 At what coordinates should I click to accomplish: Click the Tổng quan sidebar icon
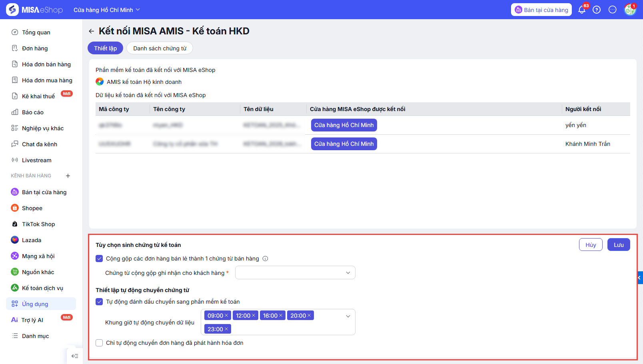click(x=15, y=32)
